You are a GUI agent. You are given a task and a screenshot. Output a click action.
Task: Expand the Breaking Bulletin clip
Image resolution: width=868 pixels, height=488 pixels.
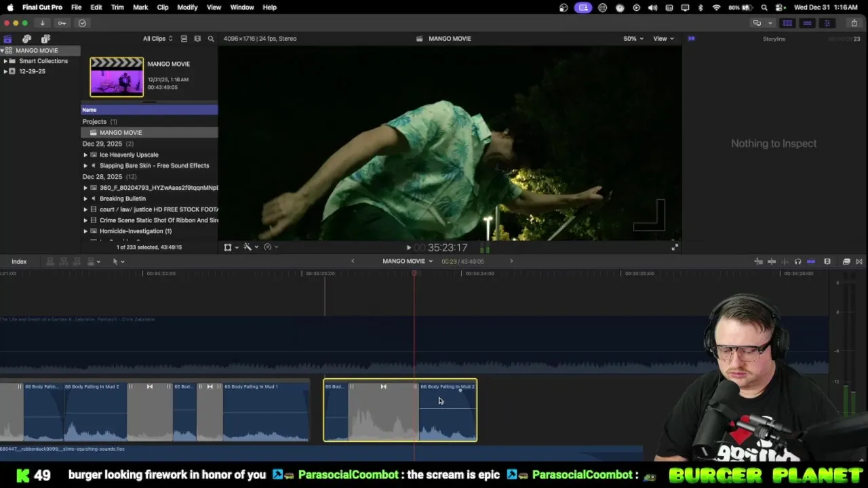pos(85,199)
